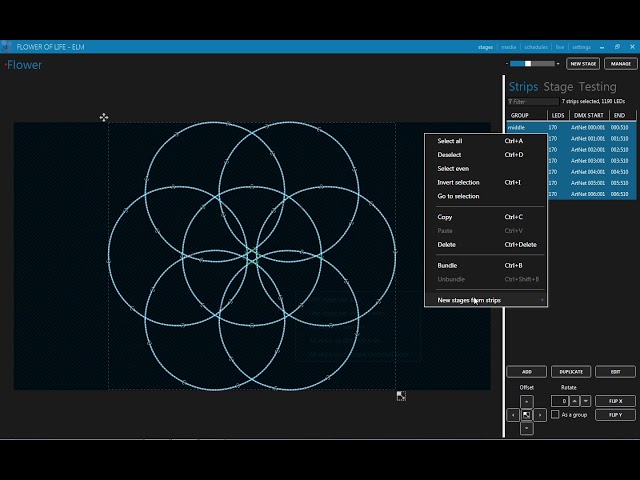The height and width of the screenshot is (480, 640).
Task: Select the strip row with ArtNet 003:001
Action: point(592,161)
